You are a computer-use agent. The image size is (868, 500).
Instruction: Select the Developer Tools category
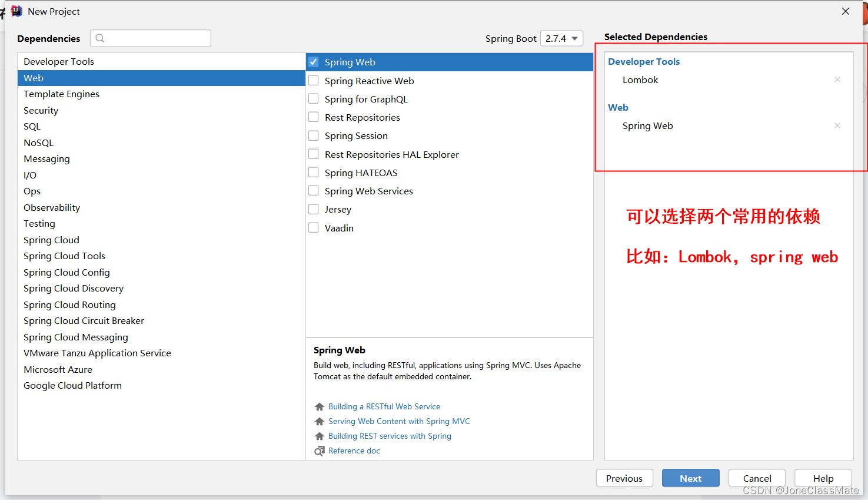161,61
